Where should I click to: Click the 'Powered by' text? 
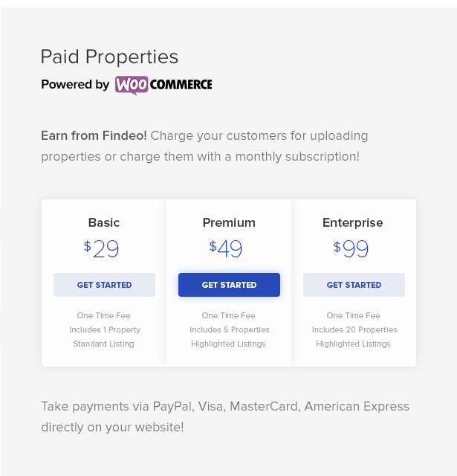pos(75,85)
